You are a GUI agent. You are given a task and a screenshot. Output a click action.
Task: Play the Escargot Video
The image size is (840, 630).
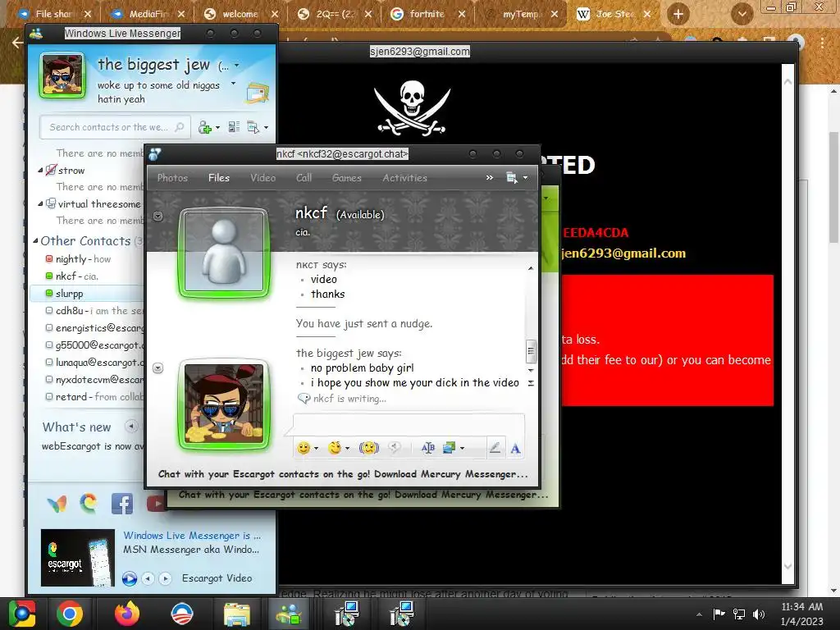pyautogui.click(x=129, y=578)
